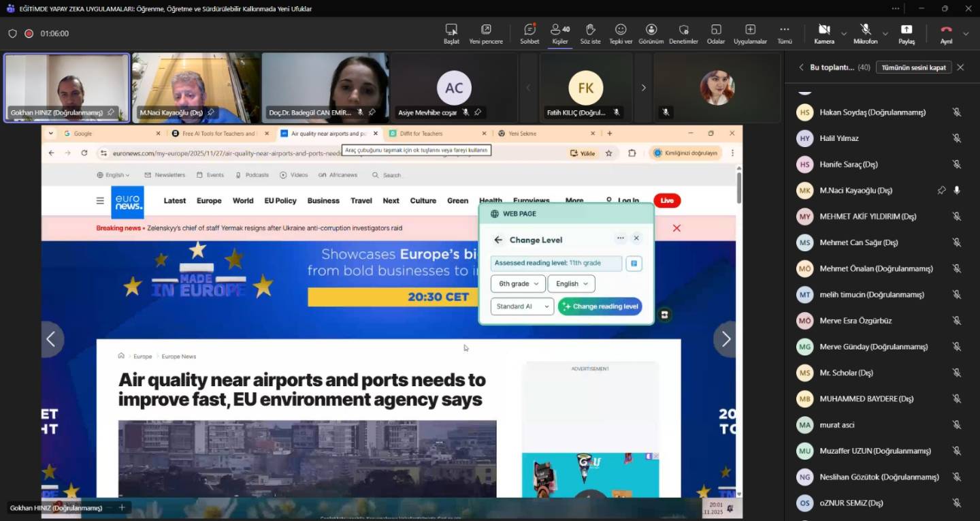Expand the 6th grade level dropdown

click(518, 284)
